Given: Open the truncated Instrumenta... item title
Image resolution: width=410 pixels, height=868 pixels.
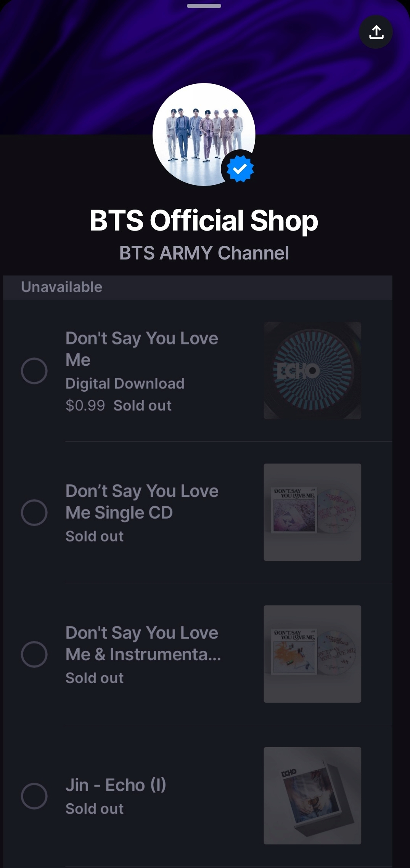Looking at the screenshot, I should [143, 644].
